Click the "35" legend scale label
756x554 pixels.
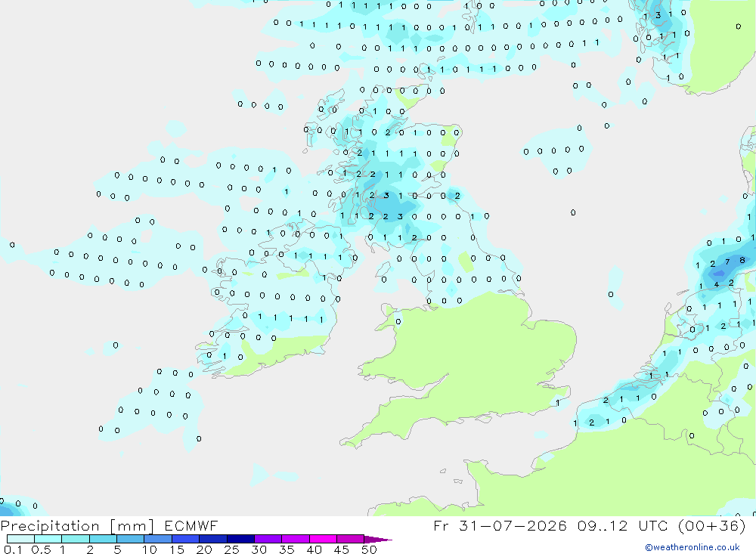[x=287, y=549]
